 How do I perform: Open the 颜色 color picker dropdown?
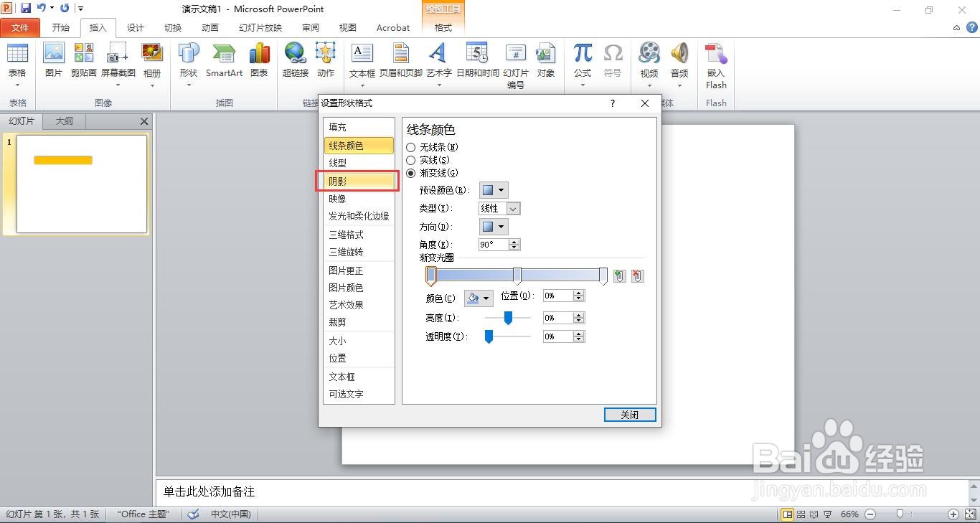click(479, 298)
